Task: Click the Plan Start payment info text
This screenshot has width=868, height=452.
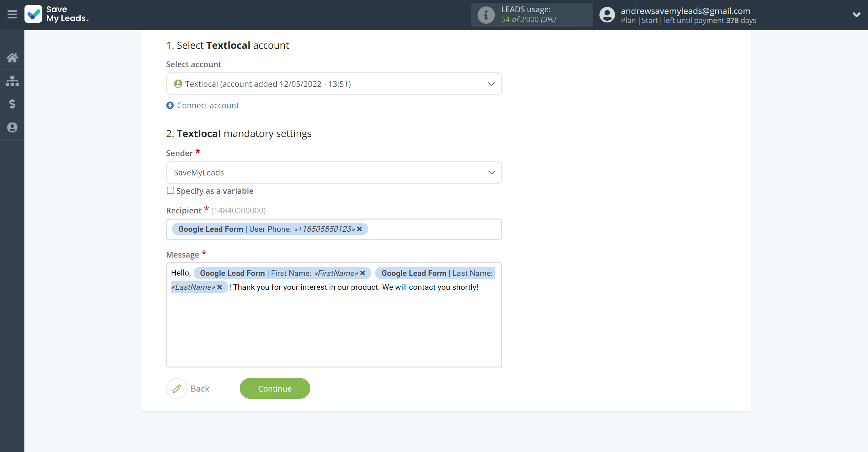Action: (x=688, y=20)
